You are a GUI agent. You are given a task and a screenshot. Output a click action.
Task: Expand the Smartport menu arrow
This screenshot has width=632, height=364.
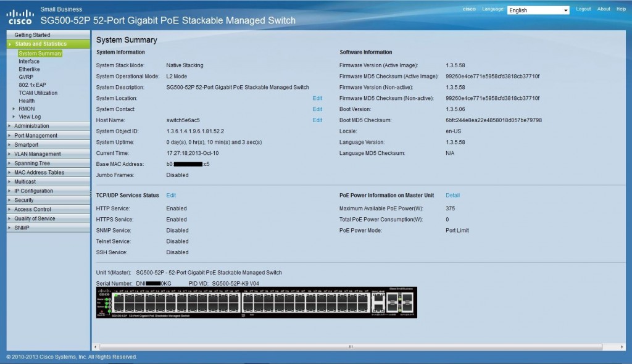tap(9, 145)
